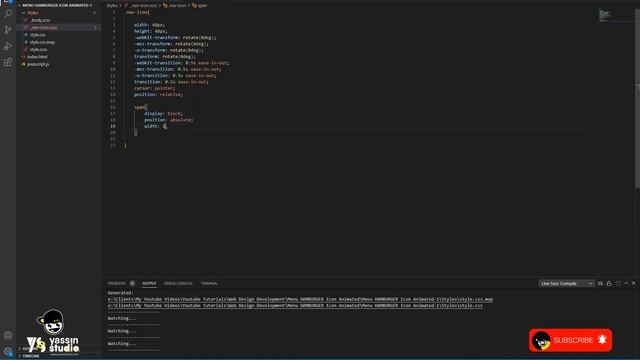Clear the output panel
The height and width of the screenshot is (360, 640).
coord(600,283)
